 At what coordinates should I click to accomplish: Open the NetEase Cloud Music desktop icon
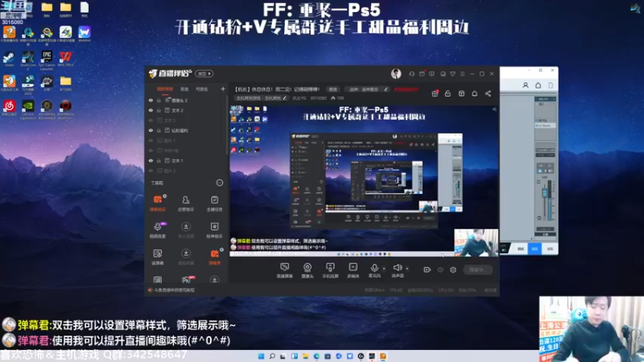tap(9, 108)
